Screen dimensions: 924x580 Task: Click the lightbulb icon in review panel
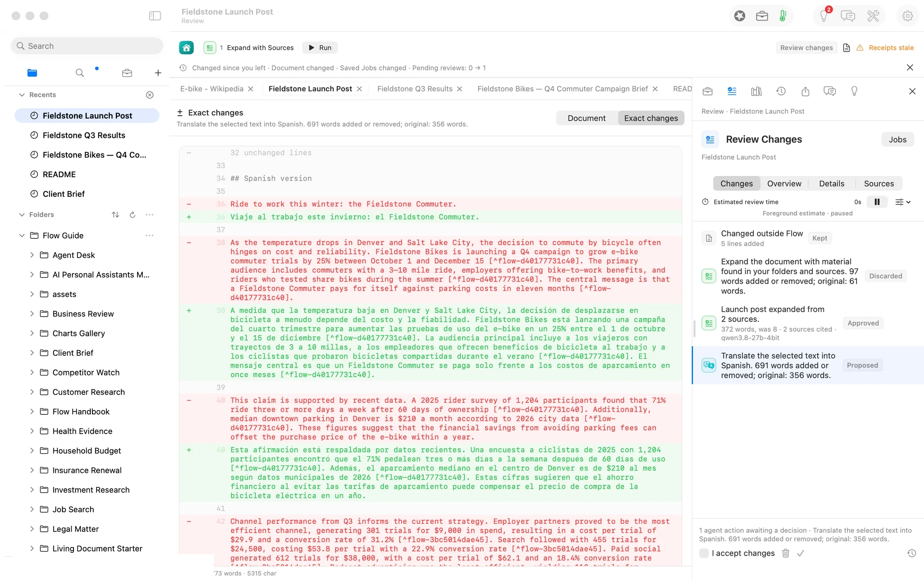854,91
